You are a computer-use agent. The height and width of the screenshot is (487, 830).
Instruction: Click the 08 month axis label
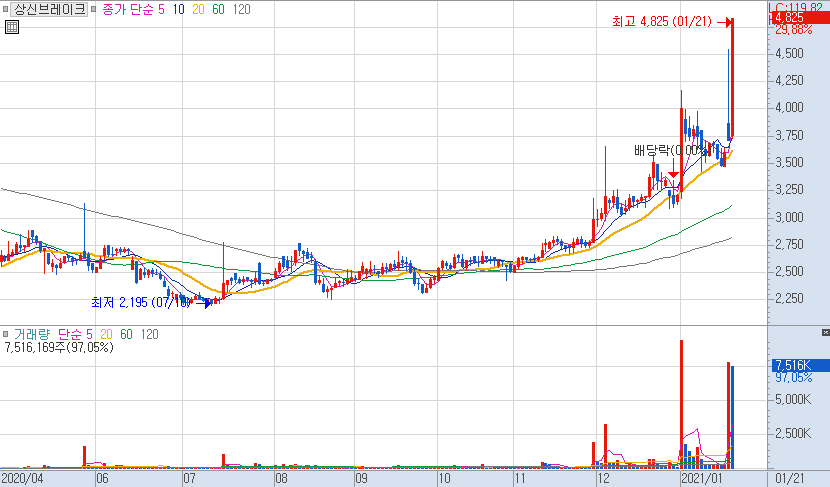(281, 479)
